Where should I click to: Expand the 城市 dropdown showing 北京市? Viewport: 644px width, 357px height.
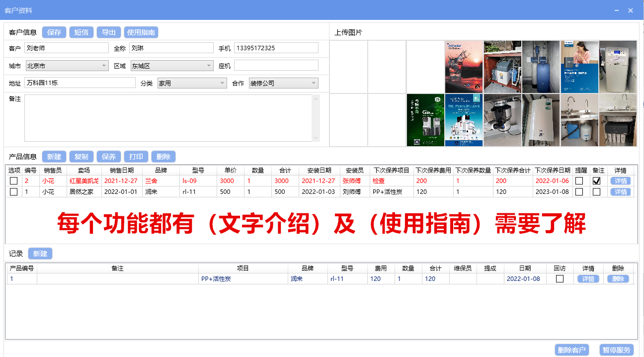[x=104, y=66]
